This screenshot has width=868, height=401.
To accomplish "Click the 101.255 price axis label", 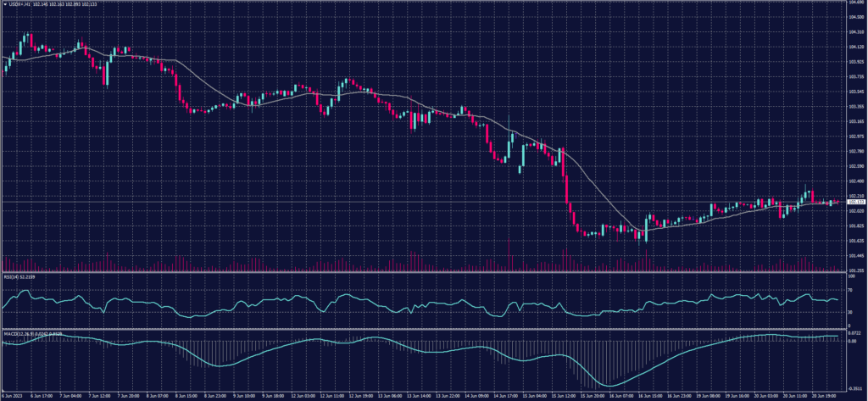I will click(x=855, y=269).
